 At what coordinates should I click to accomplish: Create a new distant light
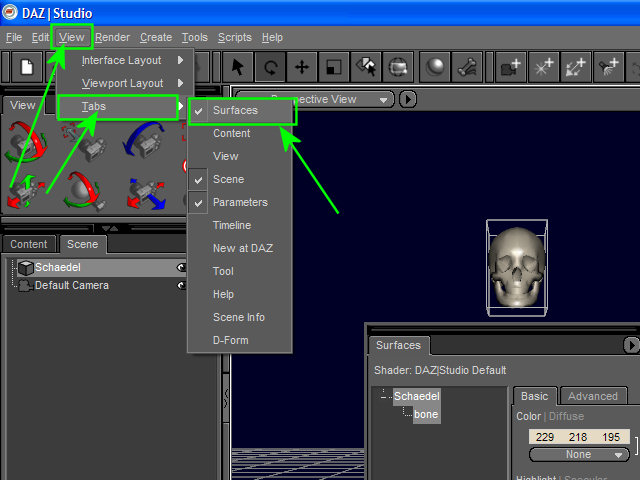click(x=576, y=67)
